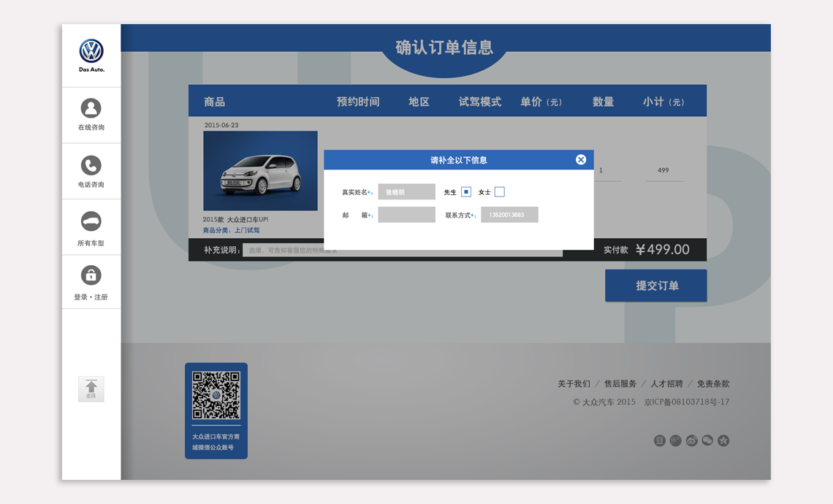
Task: Click the 联系方式 phone number field
Action: (x=509, y=215)
